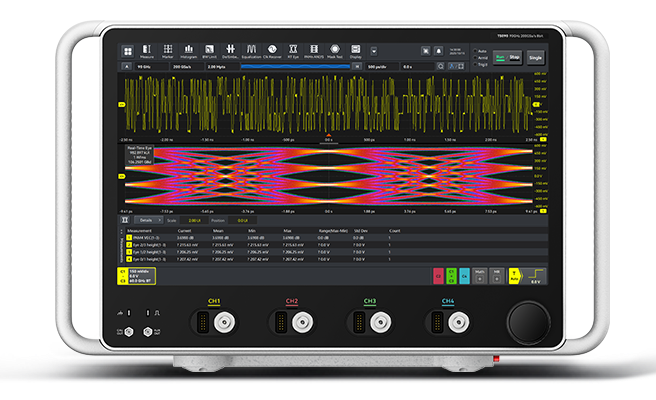656x400 pixels.
Task: Select the Eye 2/3 height(1-3) measurement row
Action: (337, 245)
